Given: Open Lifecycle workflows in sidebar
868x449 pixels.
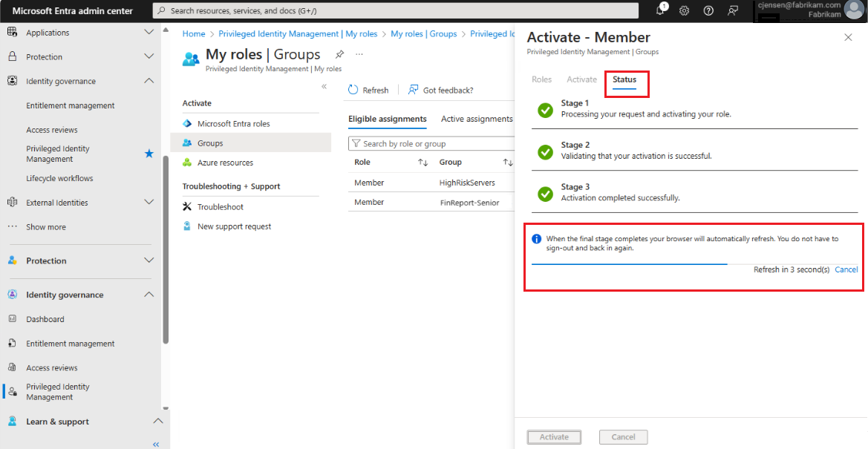Looking at the screenshot, I should tap(60, 178).
